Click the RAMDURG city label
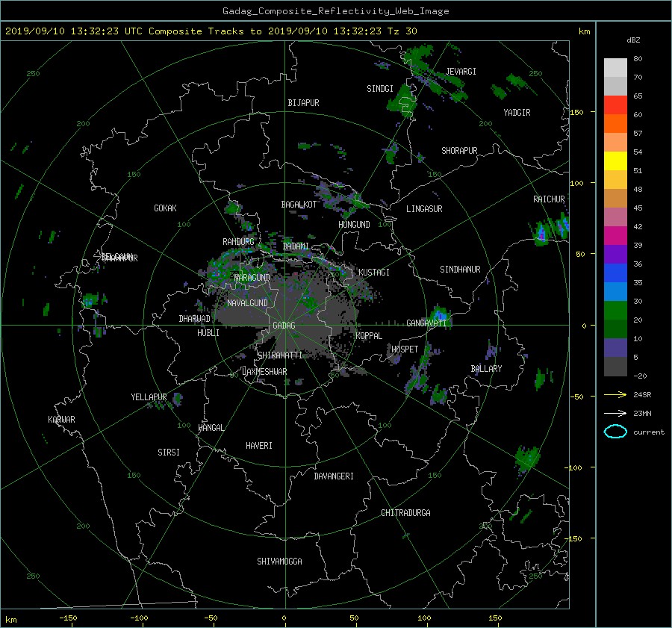The height and width of the screenshot is (628, 672). click(238, 242)
